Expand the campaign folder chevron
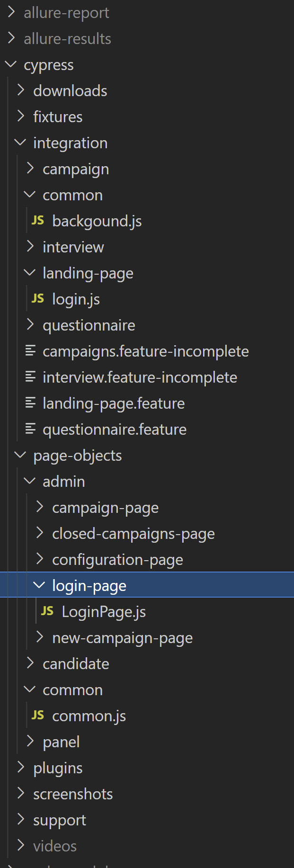Image resolution: width=294 pixels, height=868 pixels. [30, 169]
